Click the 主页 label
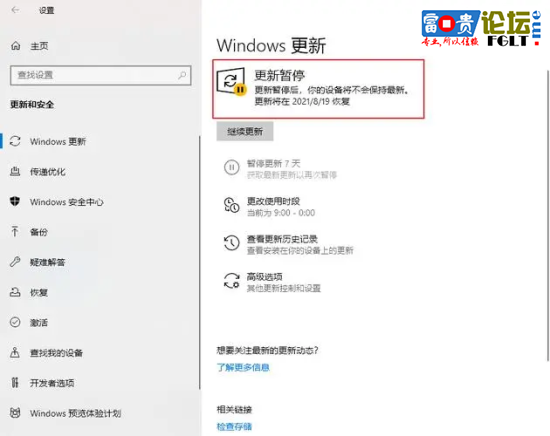This screenshot has height=436, width=550. 39,46
